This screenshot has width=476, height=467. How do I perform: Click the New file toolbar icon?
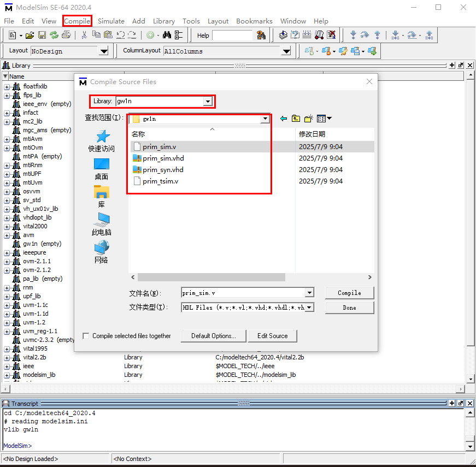(13, 35)
